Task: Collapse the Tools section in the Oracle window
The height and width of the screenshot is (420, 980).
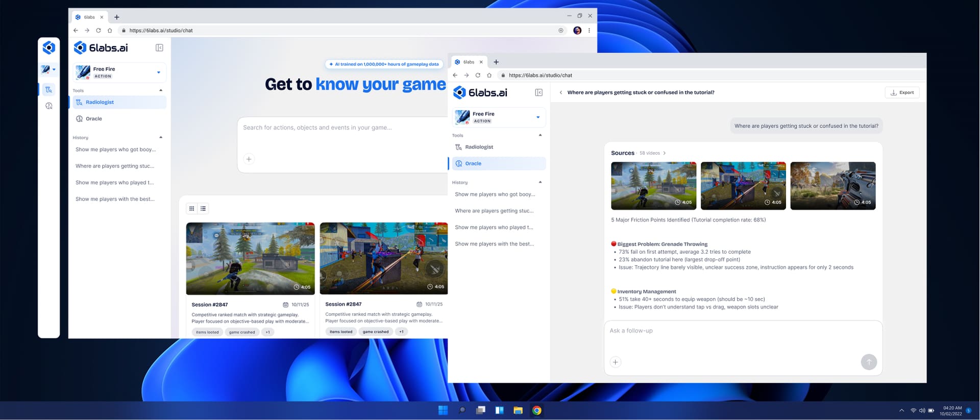Action: coord(540,135)
